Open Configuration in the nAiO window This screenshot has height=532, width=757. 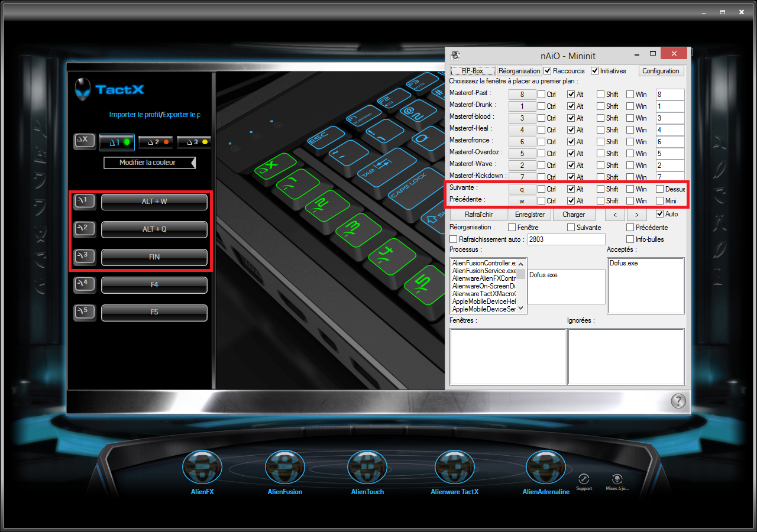tap(661, 71)
